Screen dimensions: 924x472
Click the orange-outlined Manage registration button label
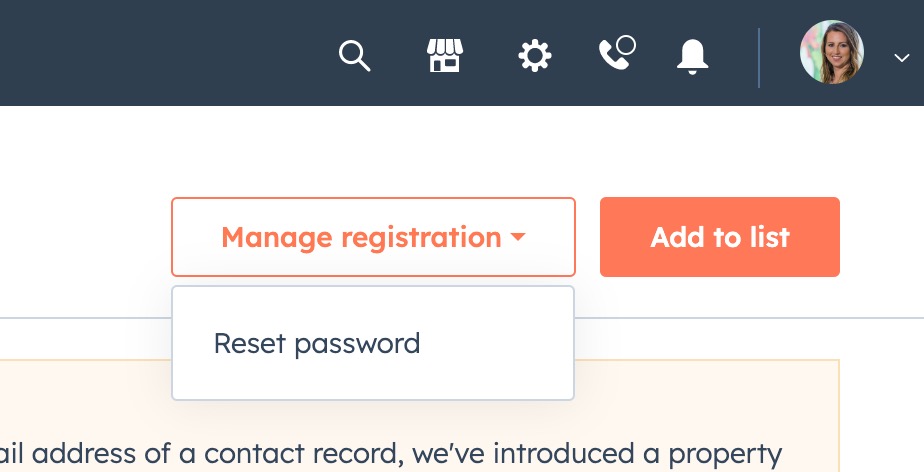click(x=361, y=237)
